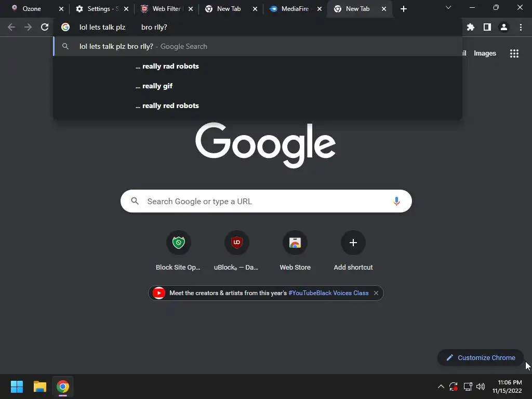Go forward to next page

(x=28, y=27)
